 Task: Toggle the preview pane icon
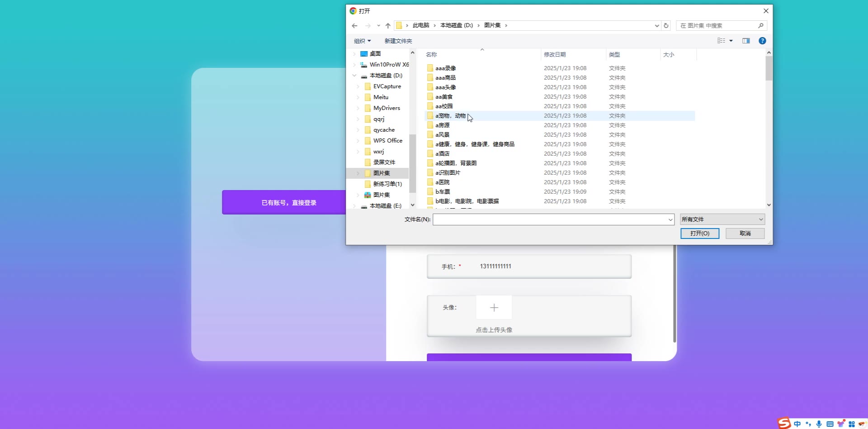746,41
